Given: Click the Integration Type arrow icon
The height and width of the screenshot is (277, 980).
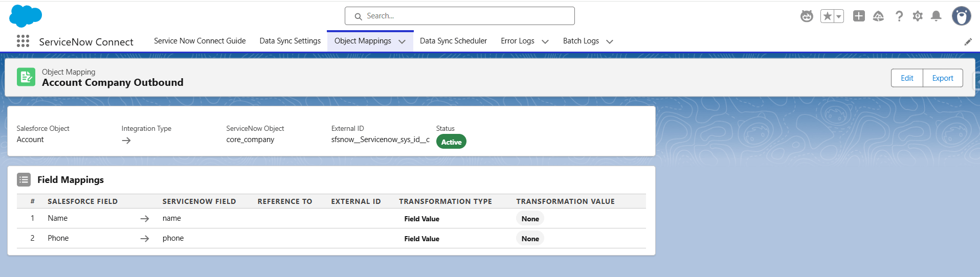Looking at the screenshot, I should (x=126, y=141).
